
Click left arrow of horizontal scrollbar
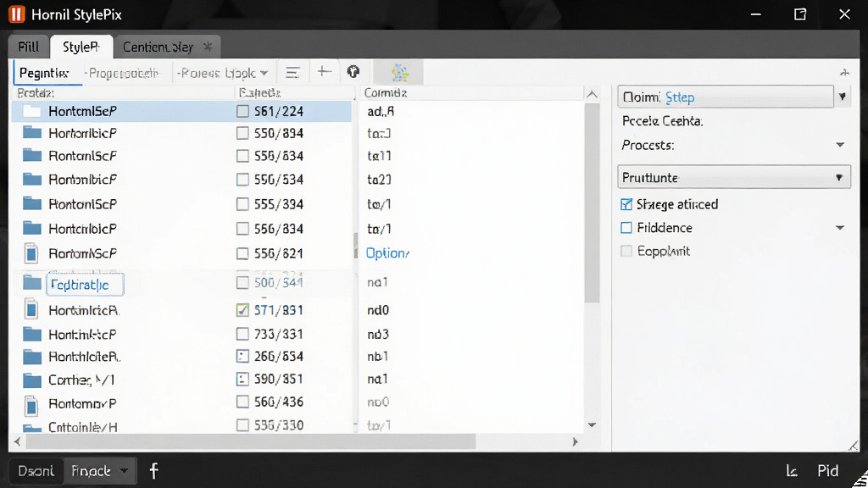17,441
